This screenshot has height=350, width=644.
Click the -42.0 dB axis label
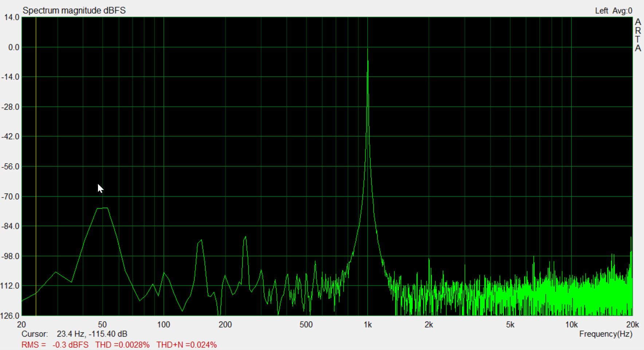coord(11,136)
